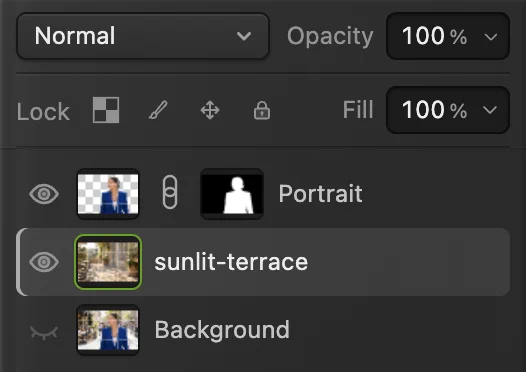Click the lock position move-arrows icon

tap(210, 110)
